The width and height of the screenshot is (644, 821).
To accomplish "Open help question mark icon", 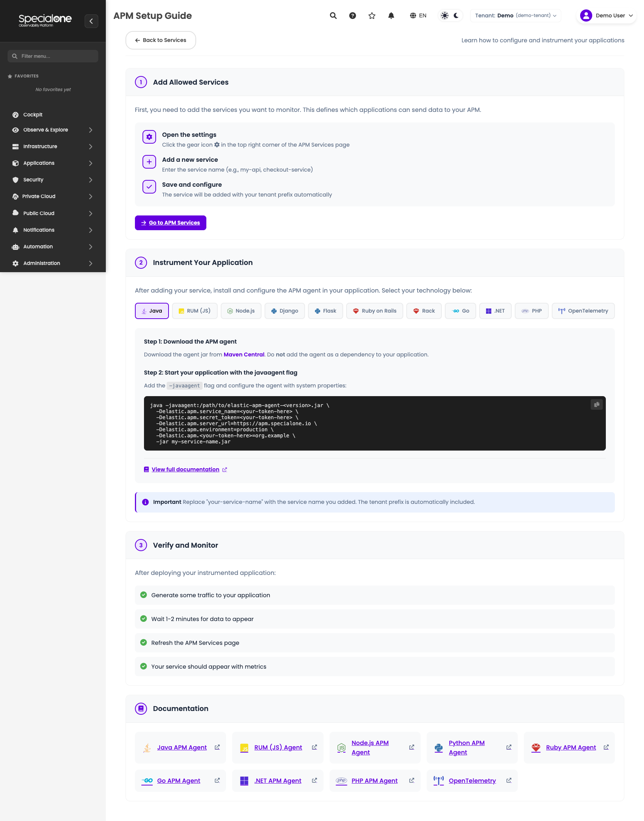I will [353, 15].
